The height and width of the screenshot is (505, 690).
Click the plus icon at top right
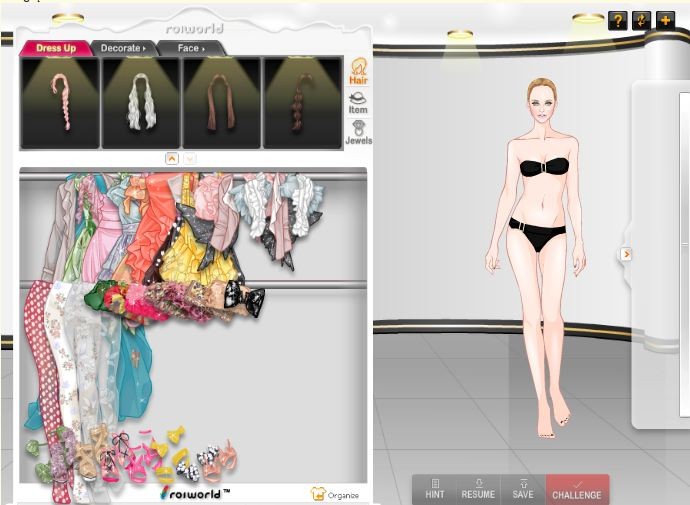[666, 20]
